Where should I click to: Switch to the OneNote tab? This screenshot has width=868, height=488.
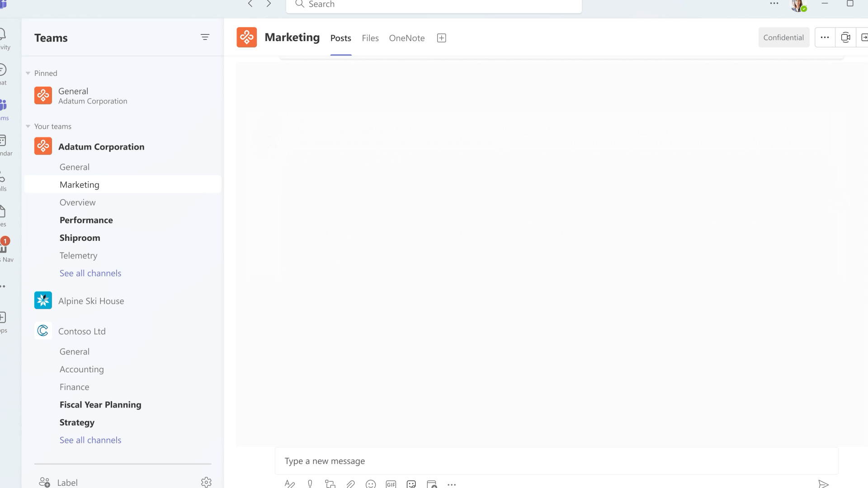point(406,38)
